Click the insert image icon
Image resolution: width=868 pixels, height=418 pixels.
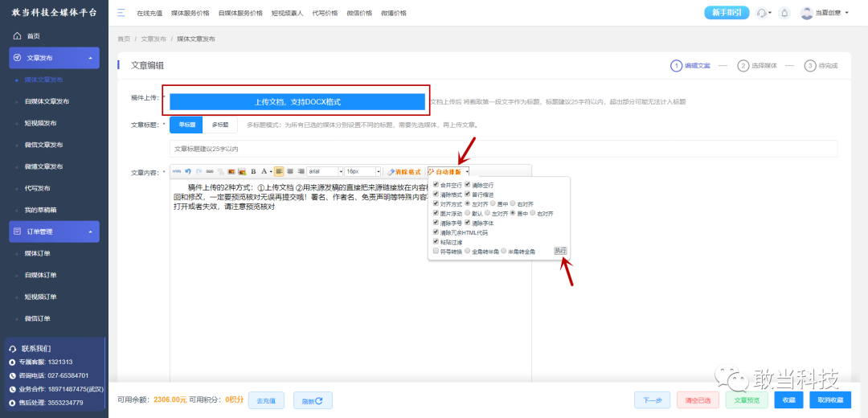(x=231, y=172)
